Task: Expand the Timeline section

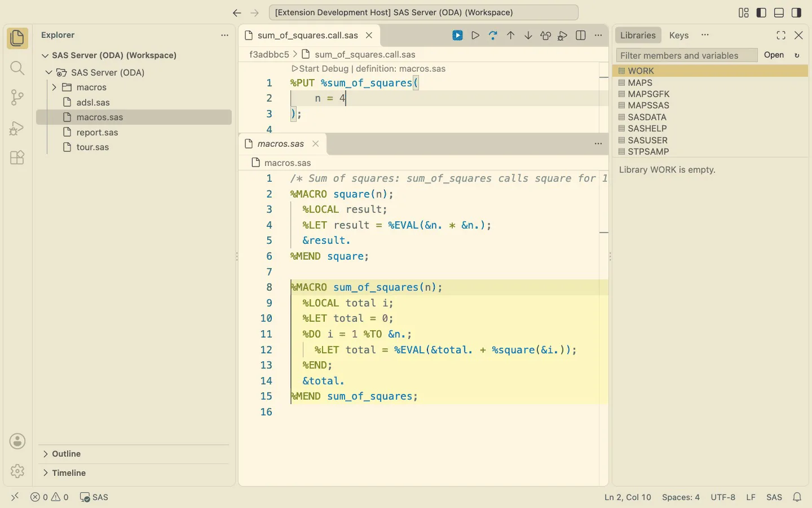Action: tap(134, 473)
